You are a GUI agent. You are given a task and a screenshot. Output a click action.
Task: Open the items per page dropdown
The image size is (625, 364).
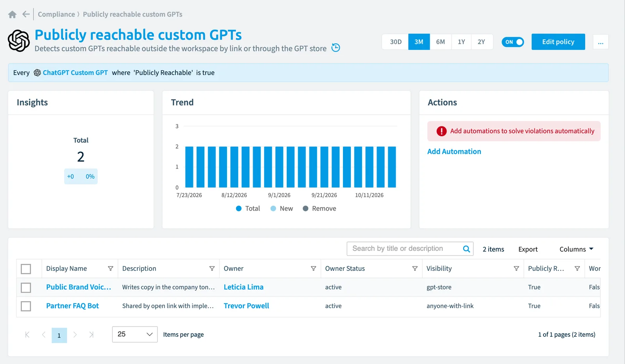click(135, 334)
